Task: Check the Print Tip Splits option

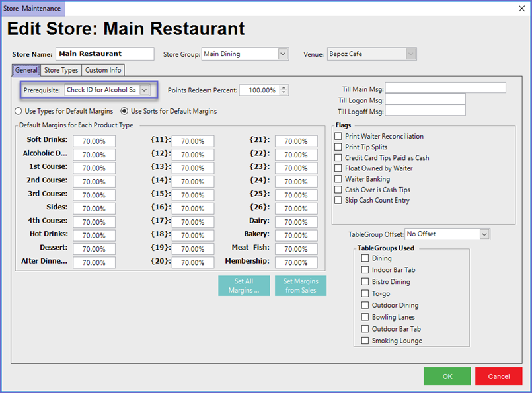Action: [x=338, y=147]
